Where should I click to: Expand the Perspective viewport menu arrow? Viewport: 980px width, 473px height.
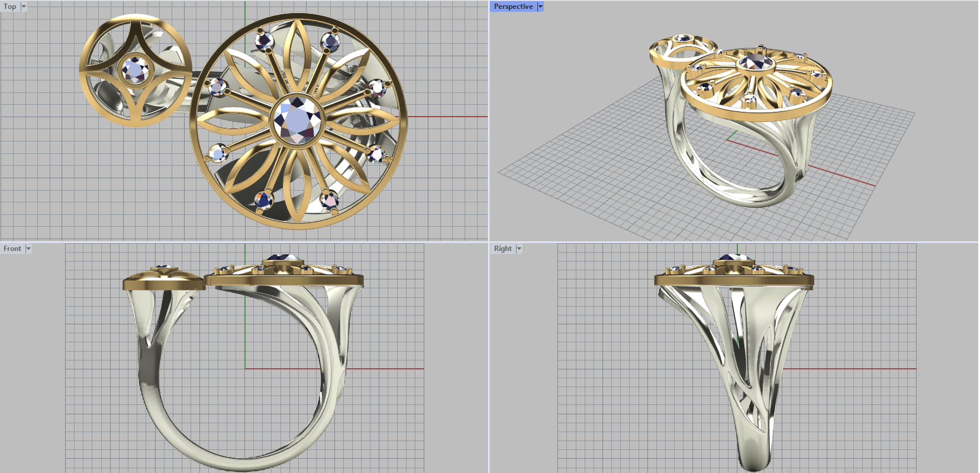[540, 7]
